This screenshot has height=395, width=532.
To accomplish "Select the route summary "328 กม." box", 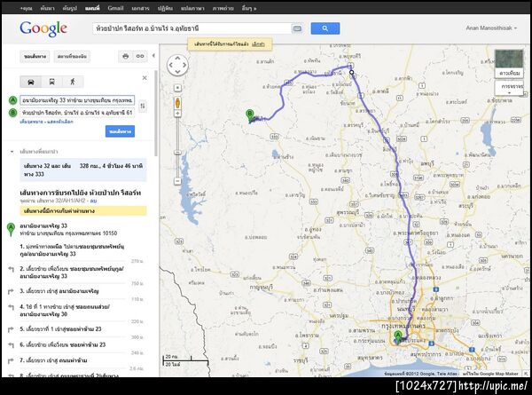I will tap(83, 170).
